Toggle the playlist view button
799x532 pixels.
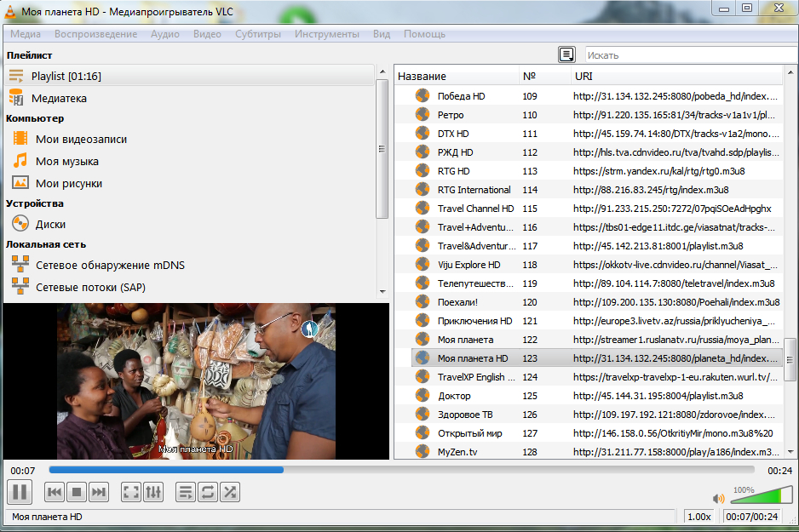(x=186, y=491)
